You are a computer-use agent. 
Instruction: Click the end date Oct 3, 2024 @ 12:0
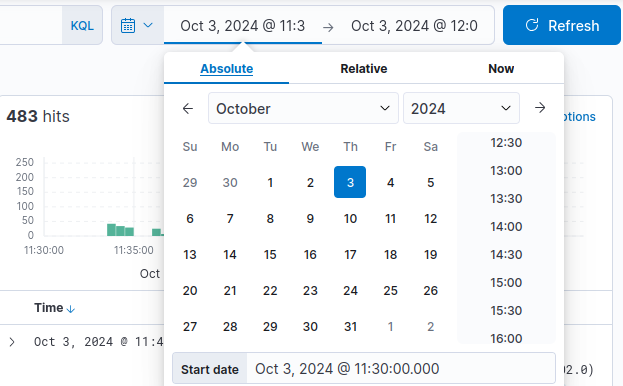(414, 26)
